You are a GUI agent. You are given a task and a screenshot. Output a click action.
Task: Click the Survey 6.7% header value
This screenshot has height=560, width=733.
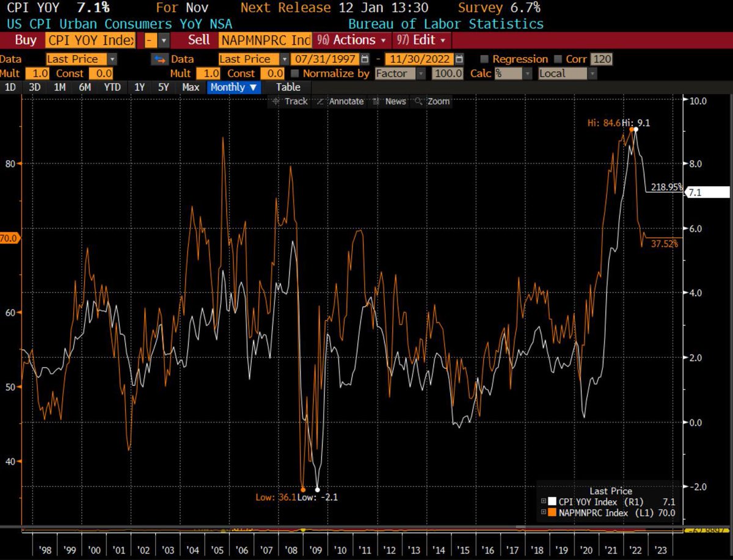498,8
